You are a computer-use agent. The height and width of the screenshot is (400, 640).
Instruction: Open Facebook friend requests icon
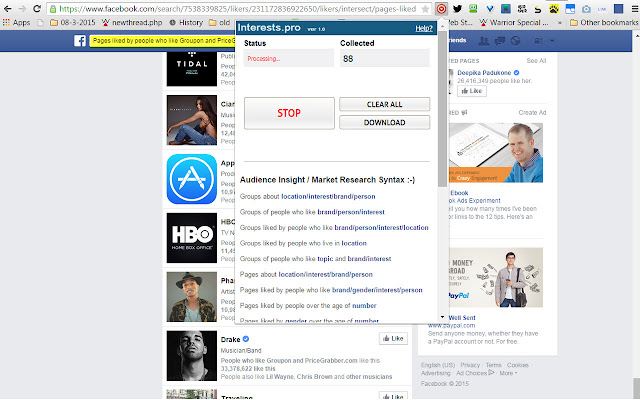484,40
